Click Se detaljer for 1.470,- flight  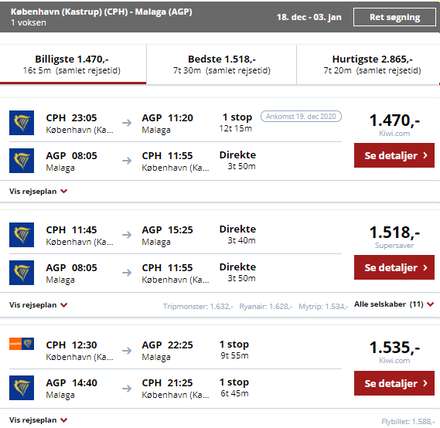pyautogui.click(x=394, y=155)
